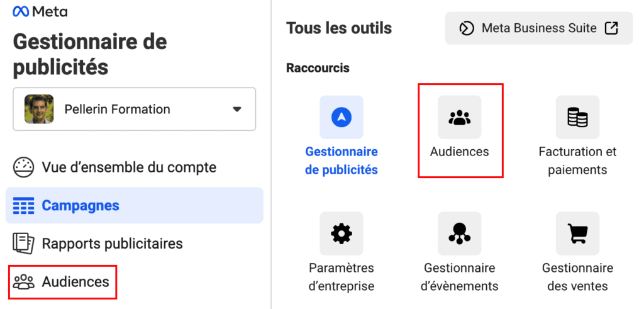Open the Audiences shortcut tile
Viewport: 644px width, 309px height.
(460, 131)
